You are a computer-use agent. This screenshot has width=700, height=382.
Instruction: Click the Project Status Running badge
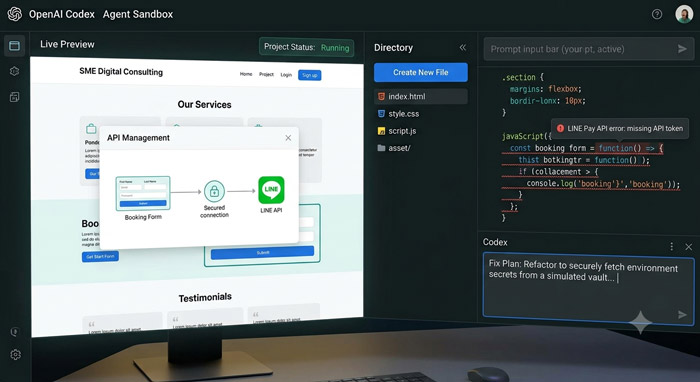(306, 47)
